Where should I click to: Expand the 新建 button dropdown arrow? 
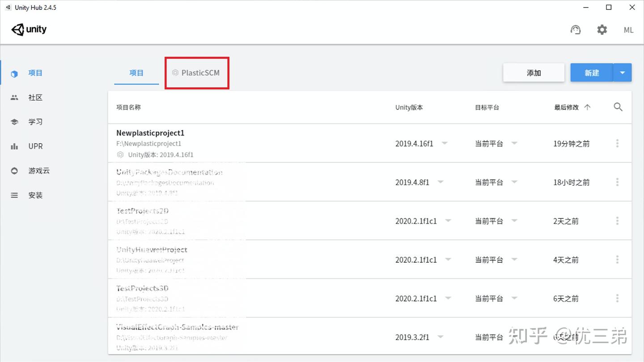[623, 72]
